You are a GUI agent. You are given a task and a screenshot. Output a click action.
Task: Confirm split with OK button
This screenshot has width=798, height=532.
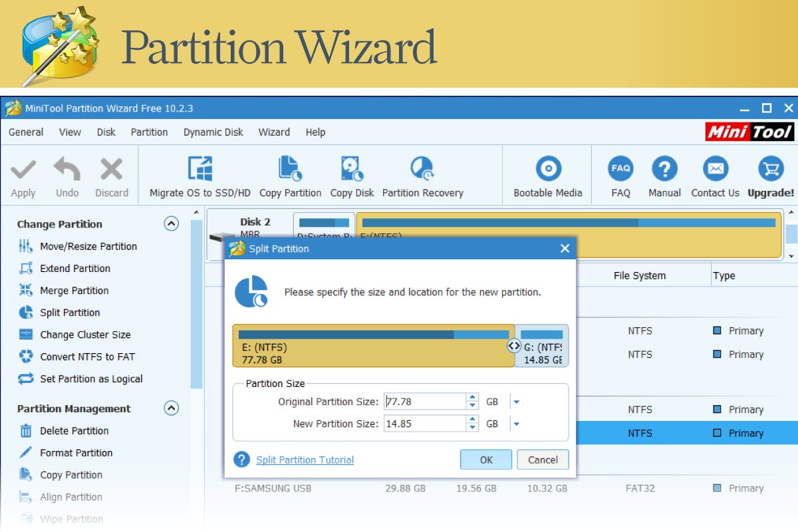tap(486, 460)
